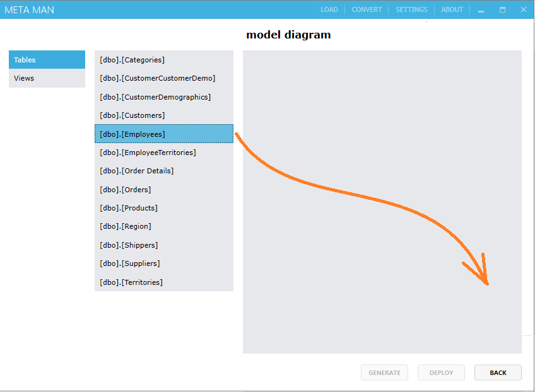Select the Tables tab
The height and width of the screenshot is (392, 535).
coord(47,60)
